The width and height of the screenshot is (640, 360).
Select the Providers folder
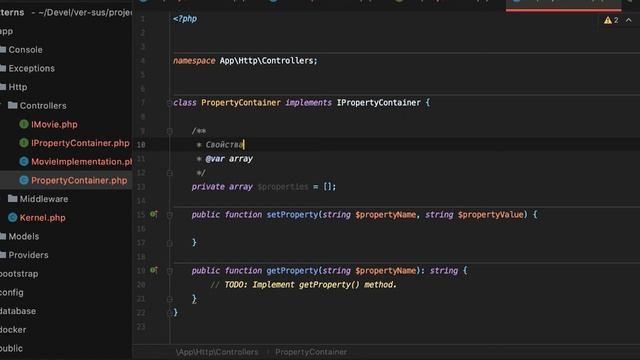(x=28, y=256)
